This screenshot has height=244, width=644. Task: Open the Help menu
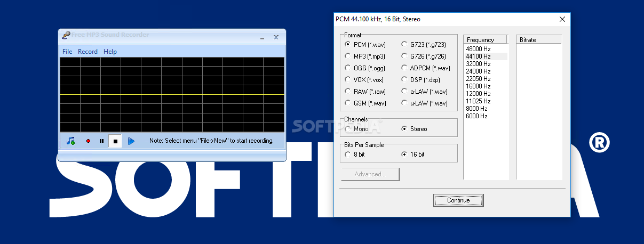click(x=110, y=52)
